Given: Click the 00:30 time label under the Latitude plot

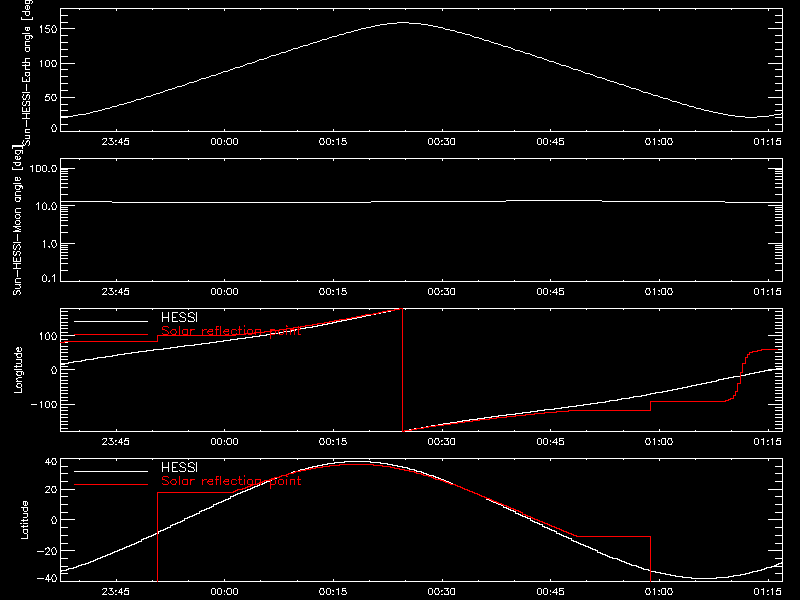Looking at the screenshot, I should pyautogui.click(x=441, y=592).
